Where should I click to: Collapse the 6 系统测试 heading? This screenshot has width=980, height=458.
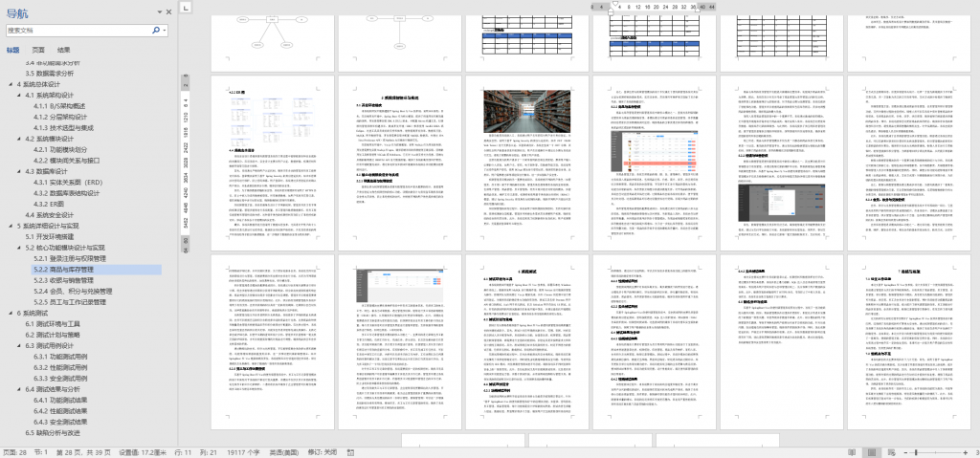[x=11, y=313]
